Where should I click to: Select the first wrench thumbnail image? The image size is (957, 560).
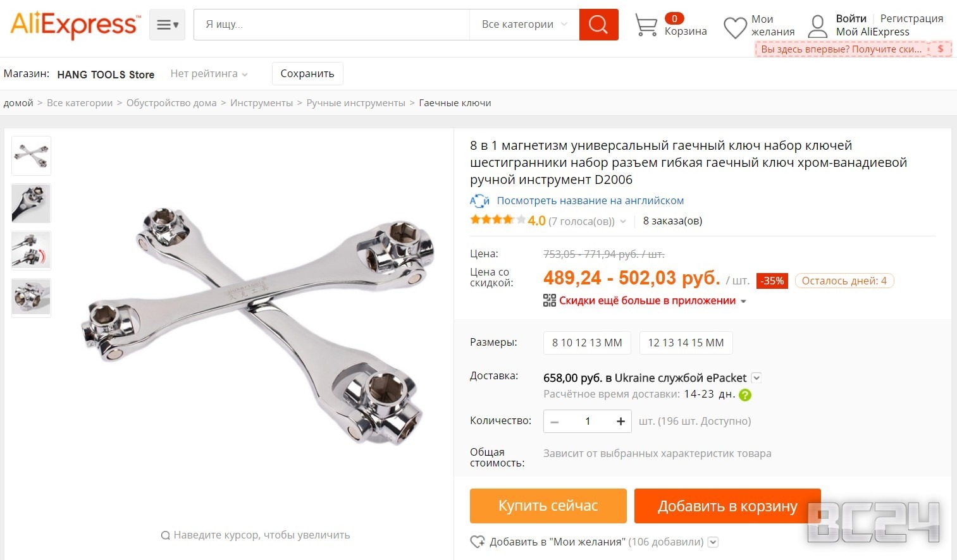(31, 155)
